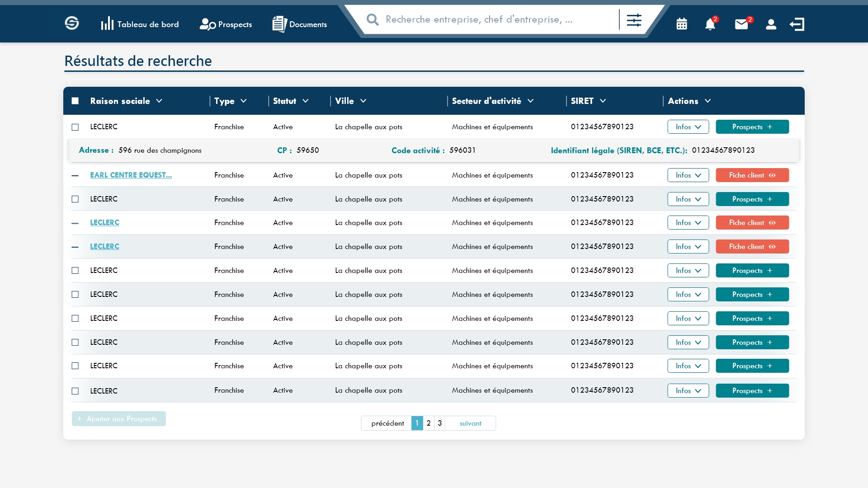Go to the précédent page
Viewport: 868px width, 488px height.
pyautogui.click(x=387, y=423)
